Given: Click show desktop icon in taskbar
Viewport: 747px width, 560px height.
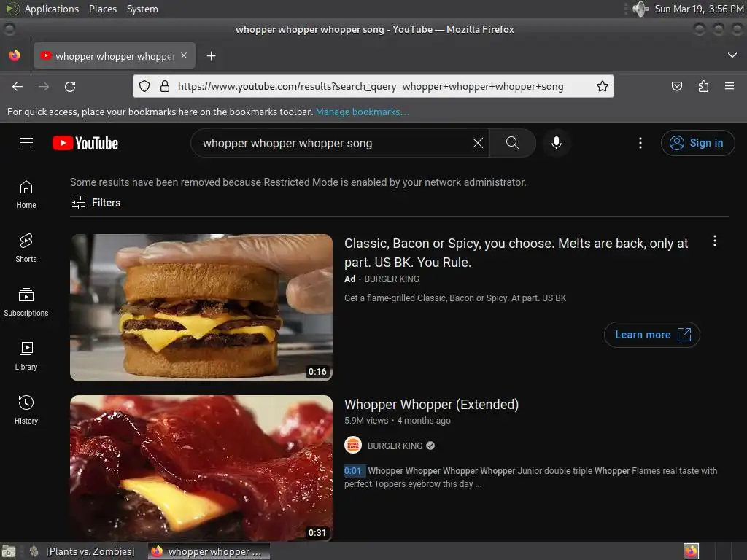Looking at the screenshot, I should click(x=9, y=551).
